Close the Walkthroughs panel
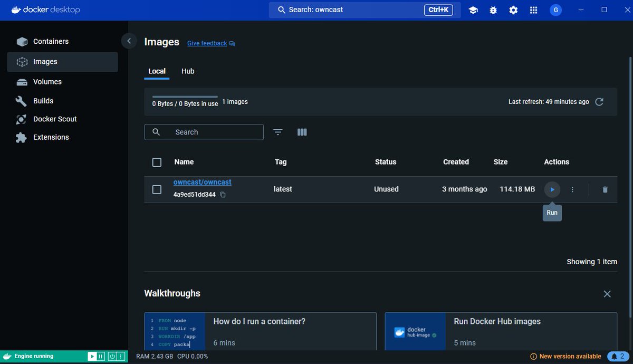 (607, 294)
